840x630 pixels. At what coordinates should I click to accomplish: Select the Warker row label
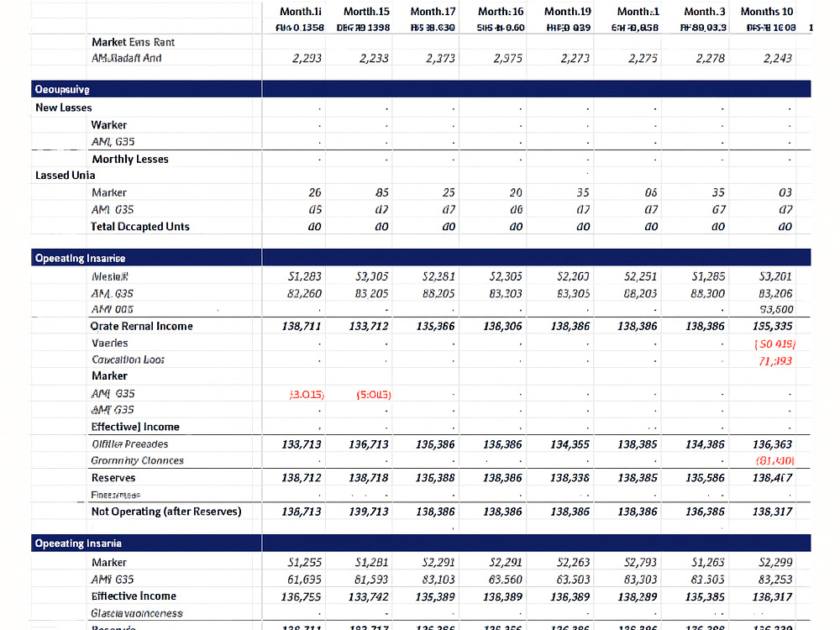click(108, 125)
